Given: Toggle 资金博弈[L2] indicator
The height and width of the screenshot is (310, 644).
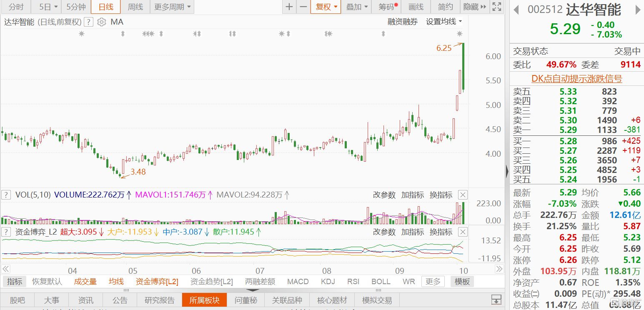Looking at the screenshot, I should 157,282.
